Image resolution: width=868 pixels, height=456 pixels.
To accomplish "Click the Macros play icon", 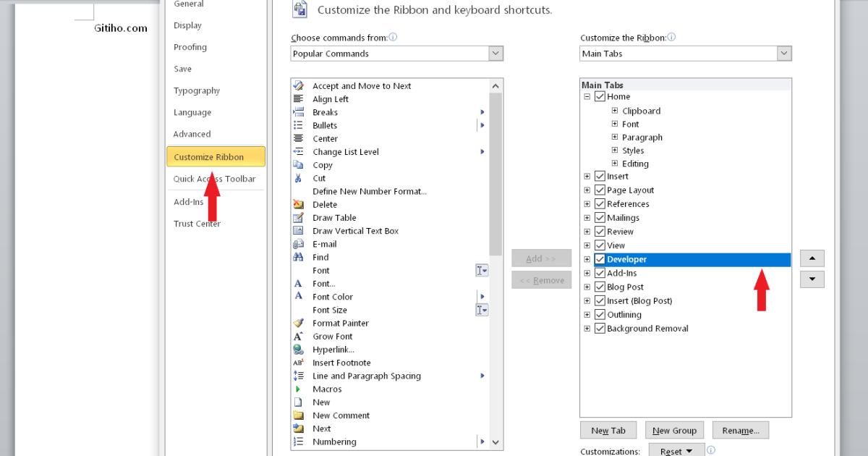I will click(x=298, y=389).
